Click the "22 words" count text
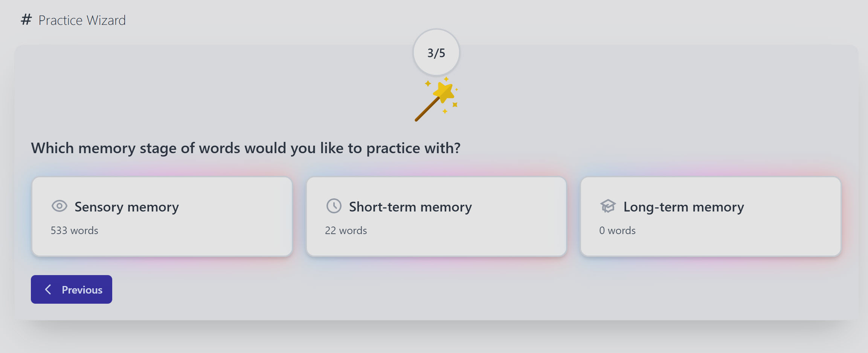This screenshot has height=353, width=868. (x=346, y=230)
